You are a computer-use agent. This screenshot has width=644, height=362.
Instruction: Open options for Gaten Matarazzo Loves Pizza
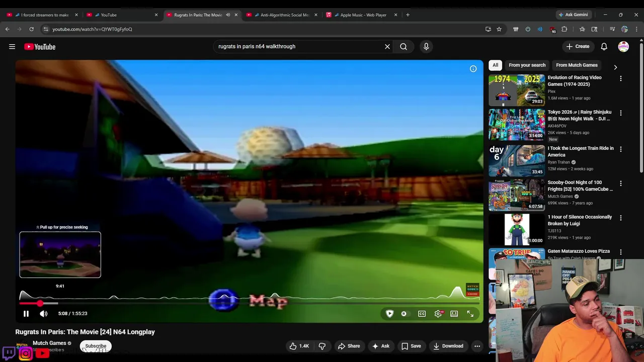click(x=620, y=252)
